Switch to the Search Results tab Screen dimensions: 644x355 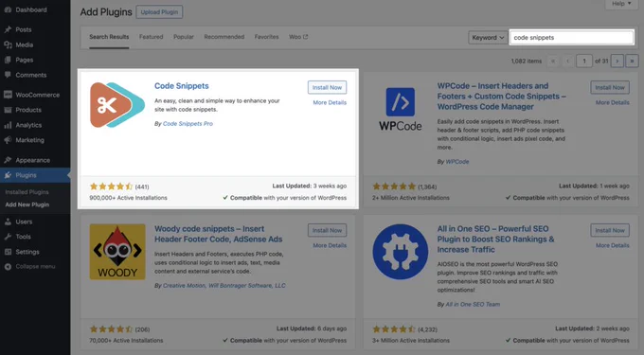pos(109,37)
